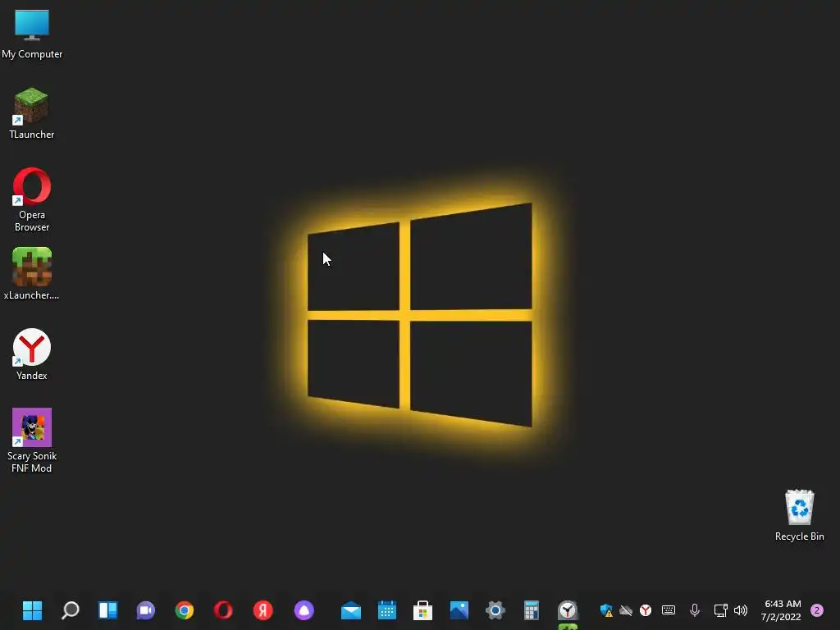Launch Yandex red Я icon in taskbar
Viewport: 840px width, 630px height.
(x=263, y=610)
